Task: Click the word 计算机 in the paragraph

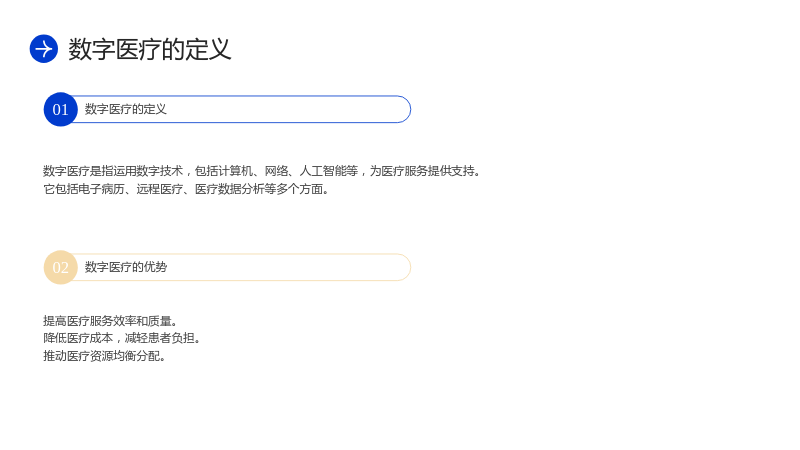Action: 236,171
